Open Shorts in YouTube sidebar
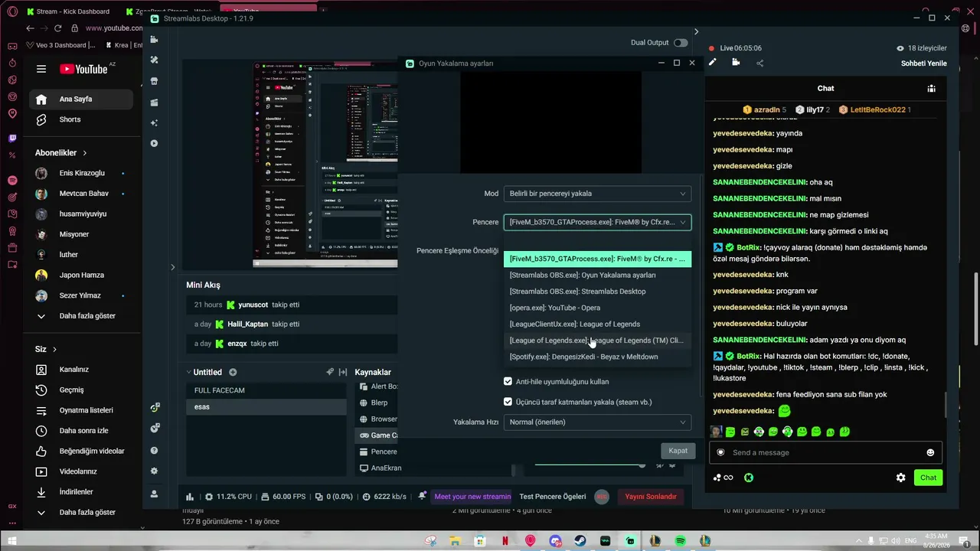Screen dimensions: 980x551 tap(82, 119)
